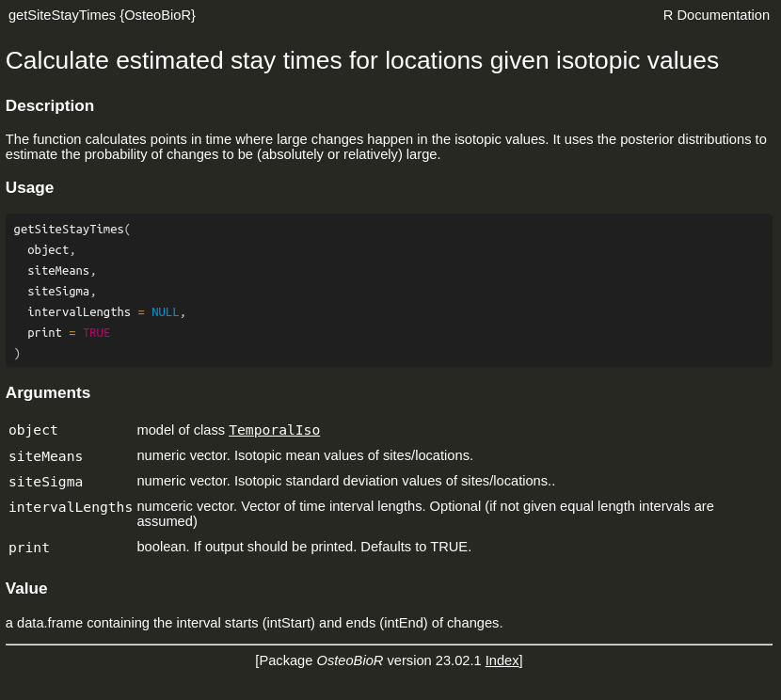
Task: Click the version 23.02.1 text
Action: 435,660
